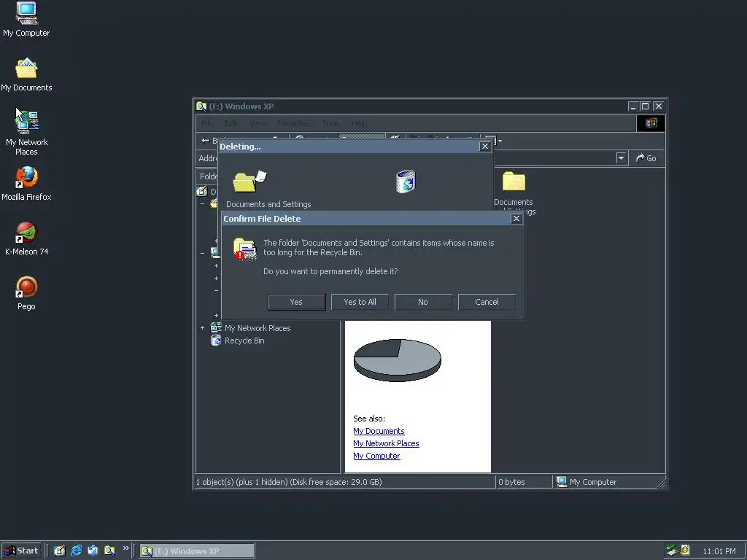Click the warning folder icon in dialog

point(245,249)
